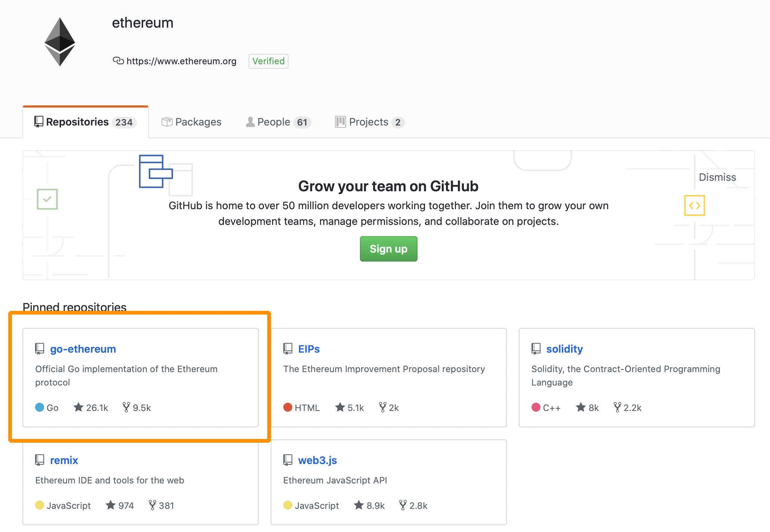This screenshot has width=770, height=532.
Task: Click the Projects count badge showing 2
Action: pos(398,122)
